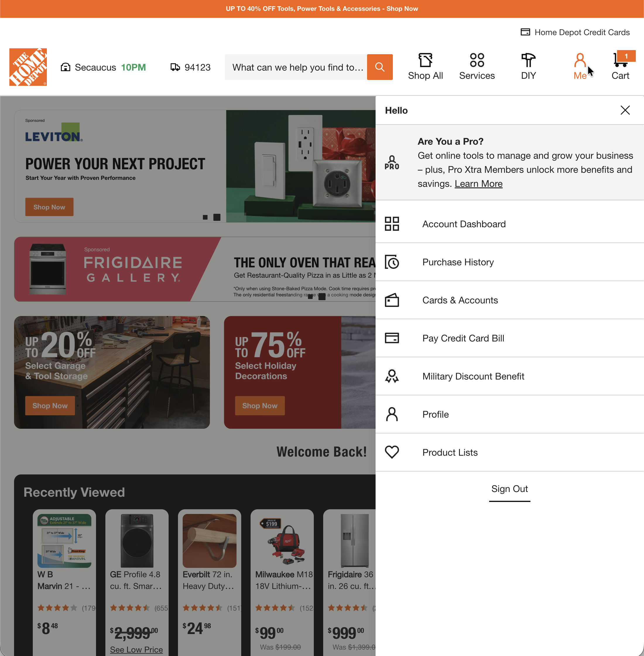Open the Account Dashboard menu entry
The height and width of the screenshot is (656, 644).
tap(464, 224)
